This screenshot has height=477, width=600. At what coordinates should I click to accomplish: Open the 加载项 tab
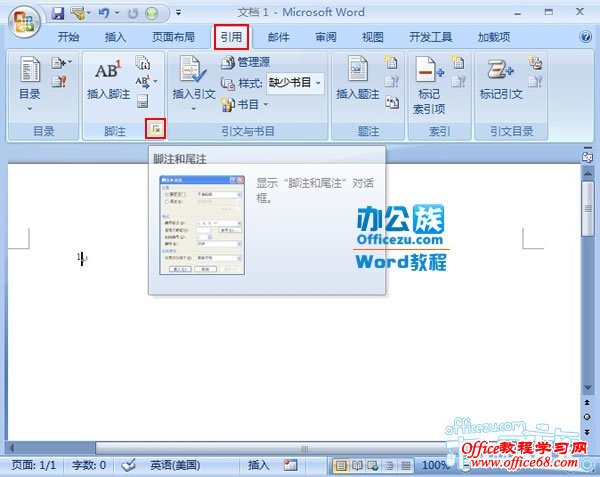coord(494,37)
